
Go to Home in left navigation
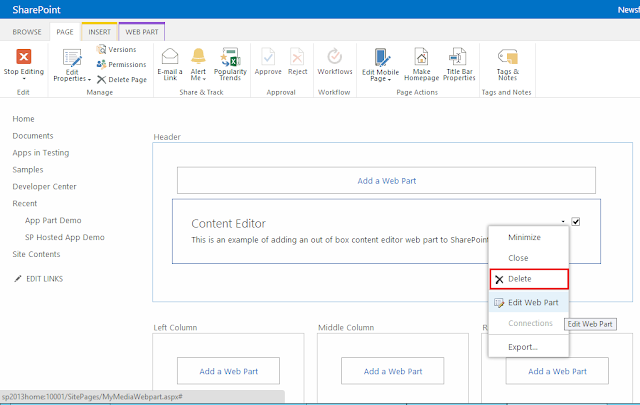point(23,119)
